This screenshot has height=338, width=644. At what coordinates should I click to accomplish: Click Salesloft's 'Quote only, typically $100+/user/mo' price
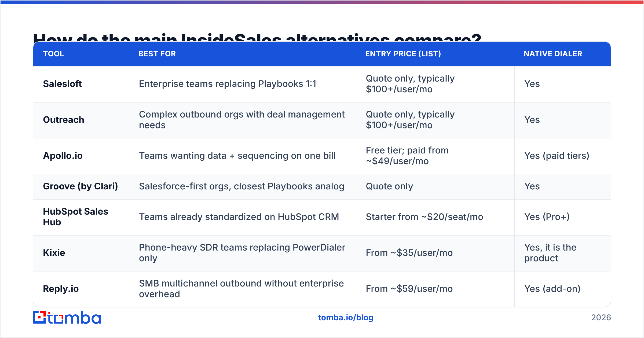click(410, 84)
